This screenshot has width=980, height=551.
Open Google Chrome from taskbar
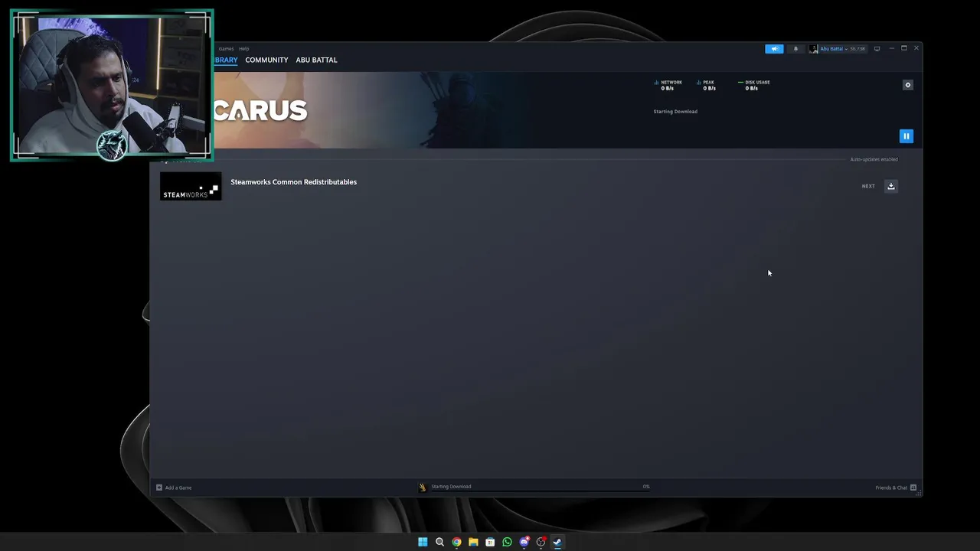456,542
